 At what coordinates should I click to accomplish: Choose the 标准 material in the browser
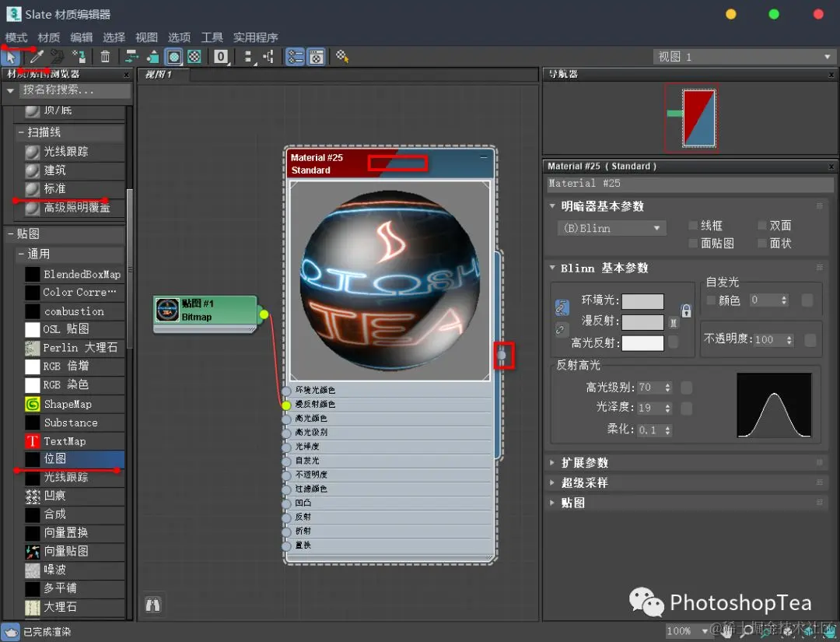pos(75,188)
